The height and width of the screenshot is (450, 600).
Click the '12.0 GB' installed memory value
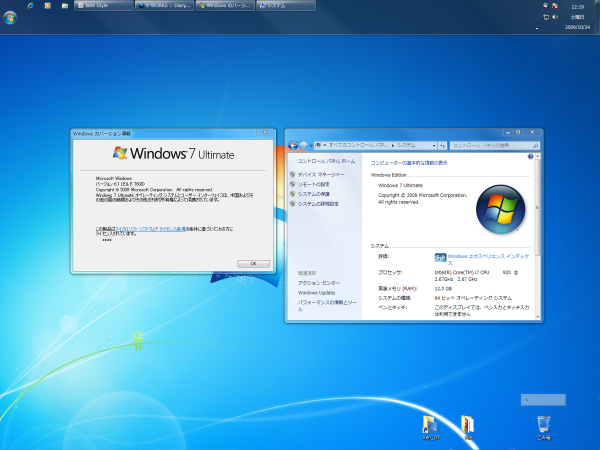[x=443, y=289]
